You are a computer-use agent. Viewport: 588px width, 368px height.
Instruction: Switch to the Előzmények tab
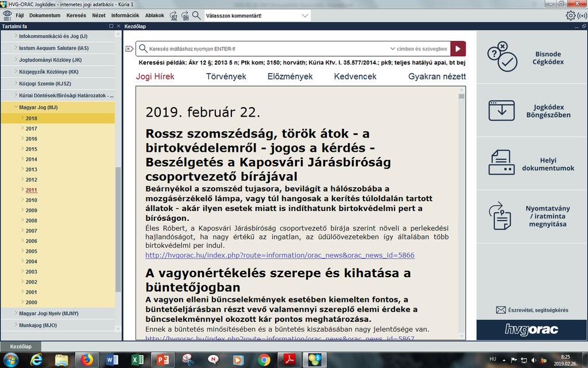click(290, 76)
